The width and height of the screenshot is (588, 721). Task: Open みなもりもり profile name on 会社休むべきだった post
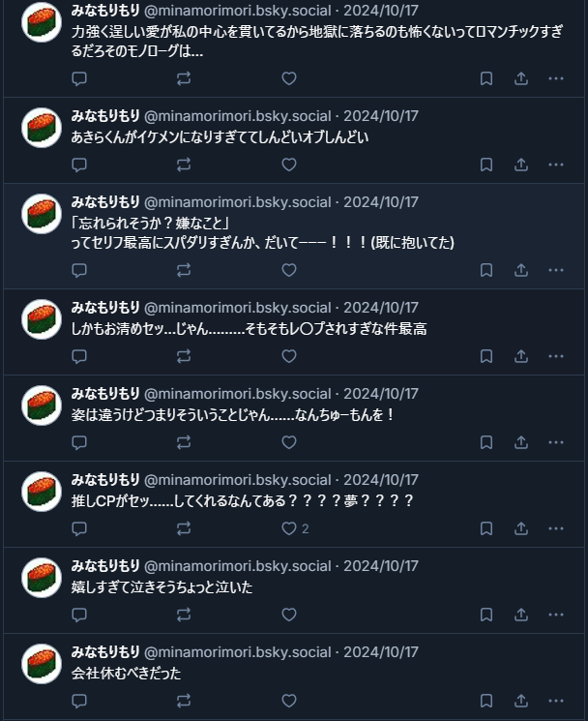[105, 651]
